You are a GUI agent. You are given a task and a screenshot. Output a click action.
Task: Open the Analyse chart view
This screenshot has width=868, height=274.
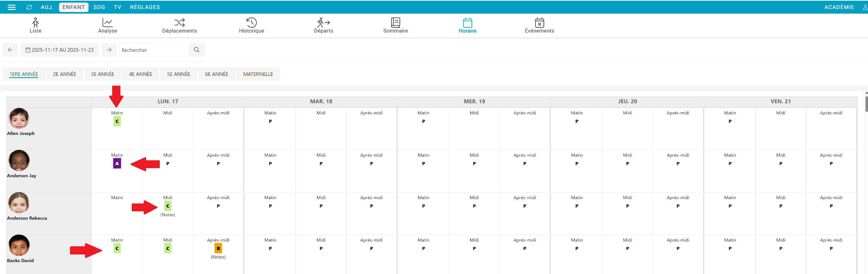point(107,26)
